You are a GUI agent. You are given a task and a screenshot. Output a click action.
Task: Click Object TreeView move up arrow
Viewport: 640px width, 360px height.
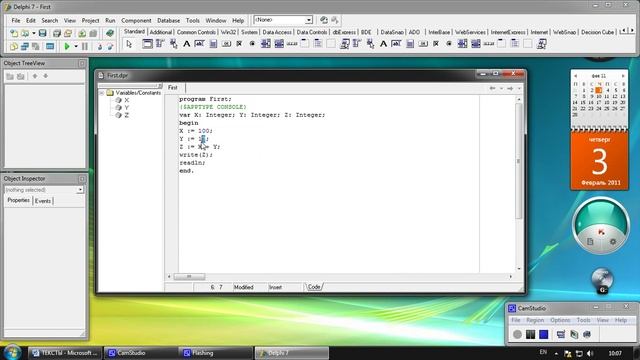(x=35, y=76)
